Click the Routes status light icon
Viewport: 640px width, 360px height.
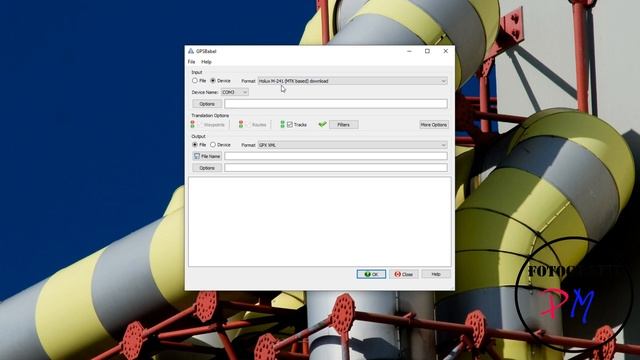pyautogui.click(x=241, y=124)
